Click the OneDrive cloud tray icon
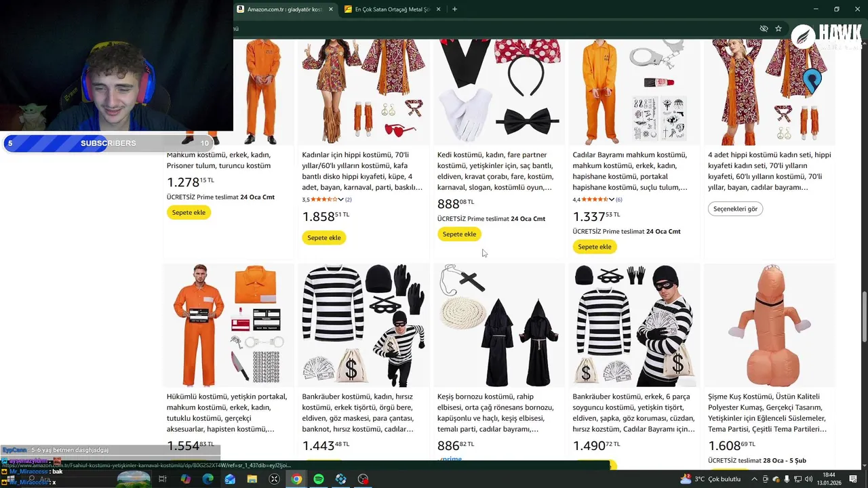868x488 pixels. [x=776, y=479]
